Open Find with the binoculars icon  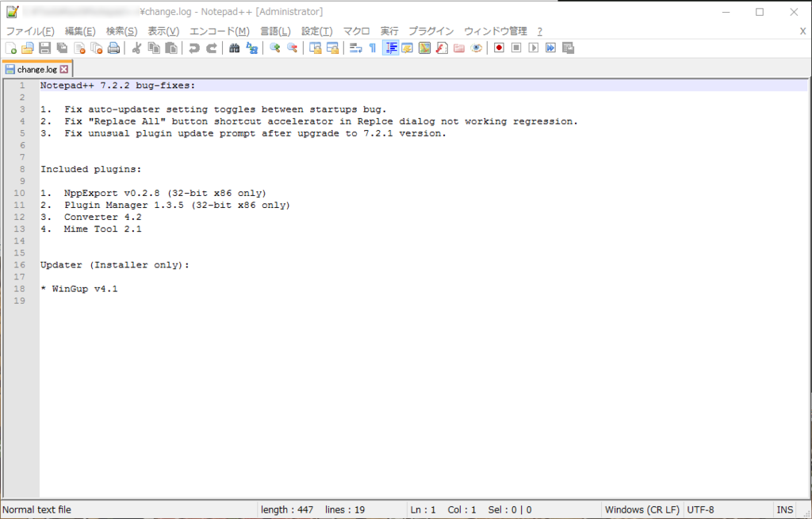235,48
